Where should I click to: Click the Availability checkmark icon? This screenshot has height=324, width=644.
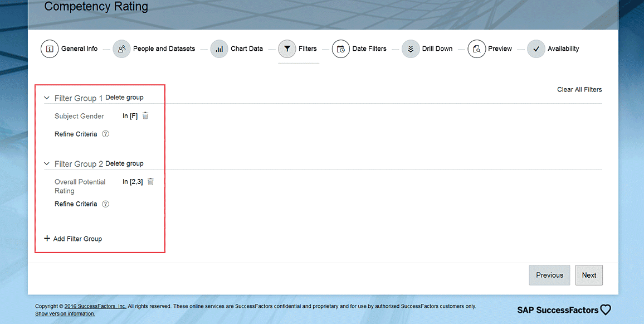536,49
